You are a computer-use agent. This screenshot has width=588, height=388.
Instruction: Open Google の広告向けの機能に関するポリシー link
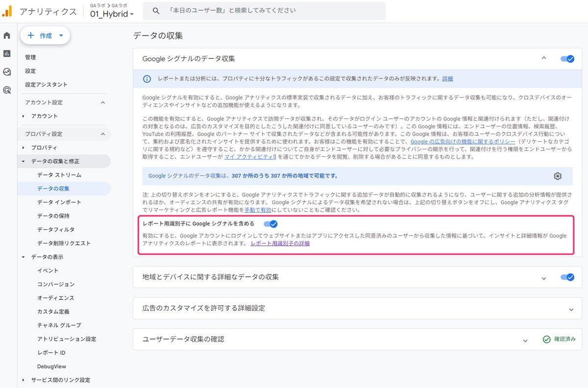[x=463, y=142]
